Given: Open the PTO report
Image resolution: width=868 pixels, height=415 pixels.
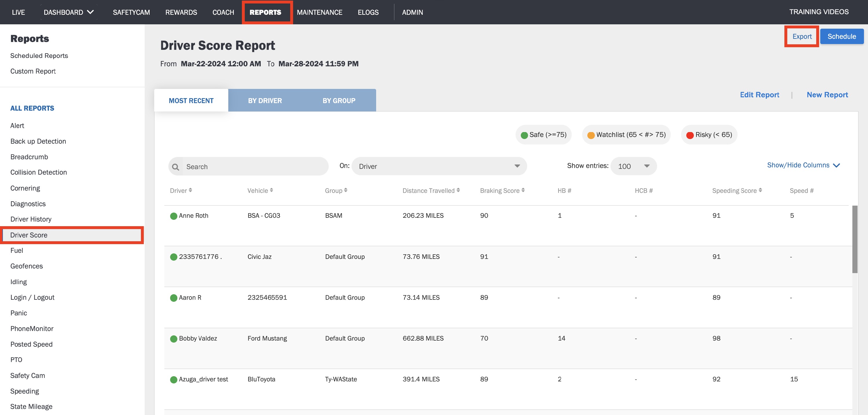Looking at the screenshot, I should click(x=16, y=360).
